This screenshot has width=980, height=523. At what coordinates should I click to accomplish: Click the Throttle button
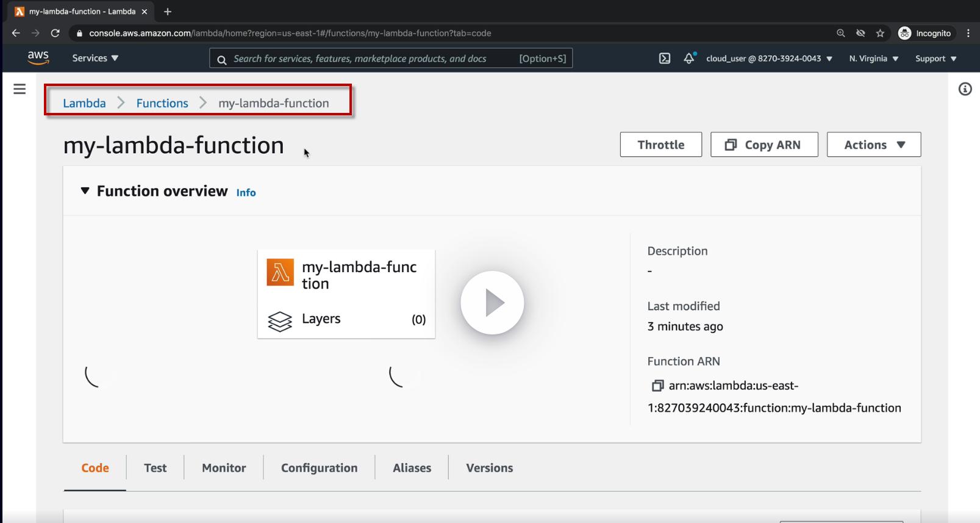click(x=660, y=145)
